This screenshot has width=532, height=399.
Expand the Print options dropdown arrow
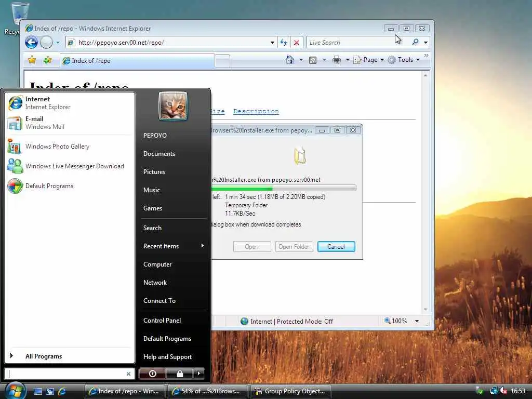(x=348, y=60)
